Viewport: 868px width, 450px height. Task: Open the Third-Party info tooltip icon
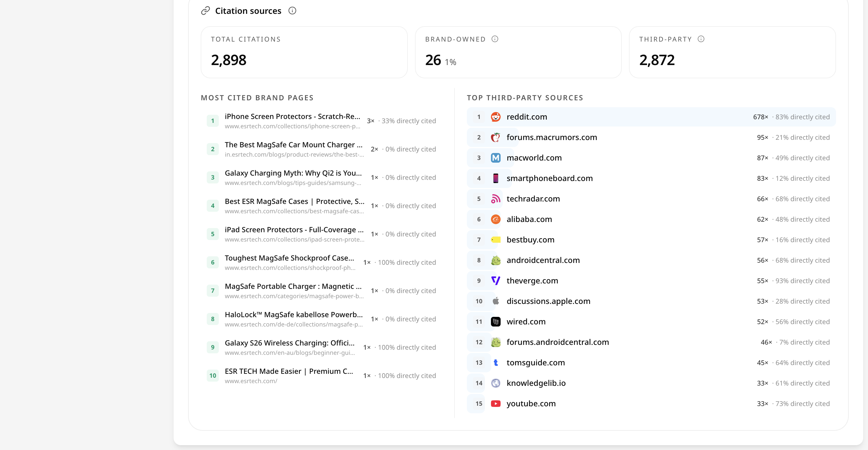click(701, 39)
